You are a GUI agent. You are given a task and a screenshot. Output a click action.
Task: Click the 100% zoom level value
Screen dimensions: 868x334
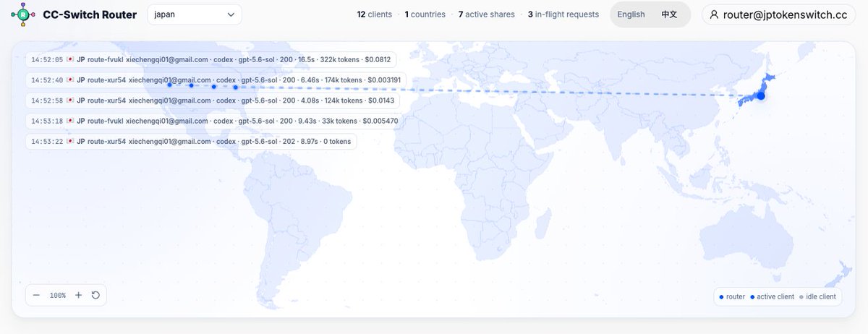point(57,296)
